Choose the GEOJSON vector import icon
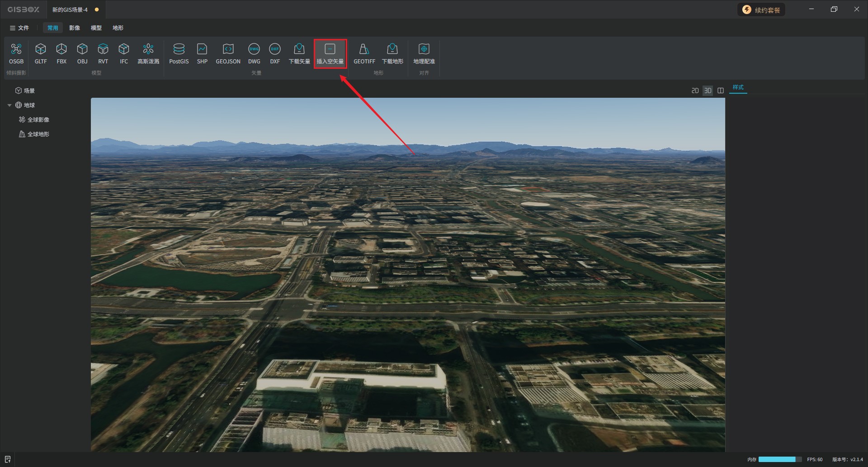The width and height of the screenshot is (868, 467). click(228, 53)
